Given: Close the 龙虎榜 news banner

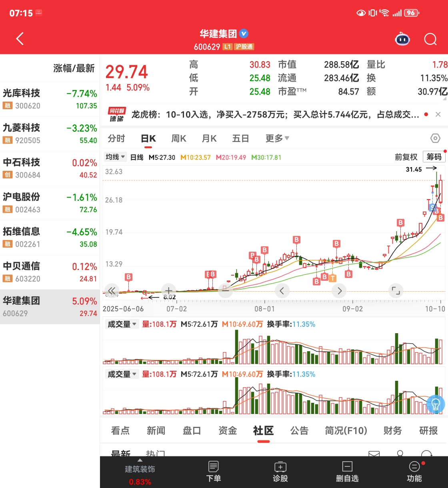Looking at the screenshot, I should 438,114.
